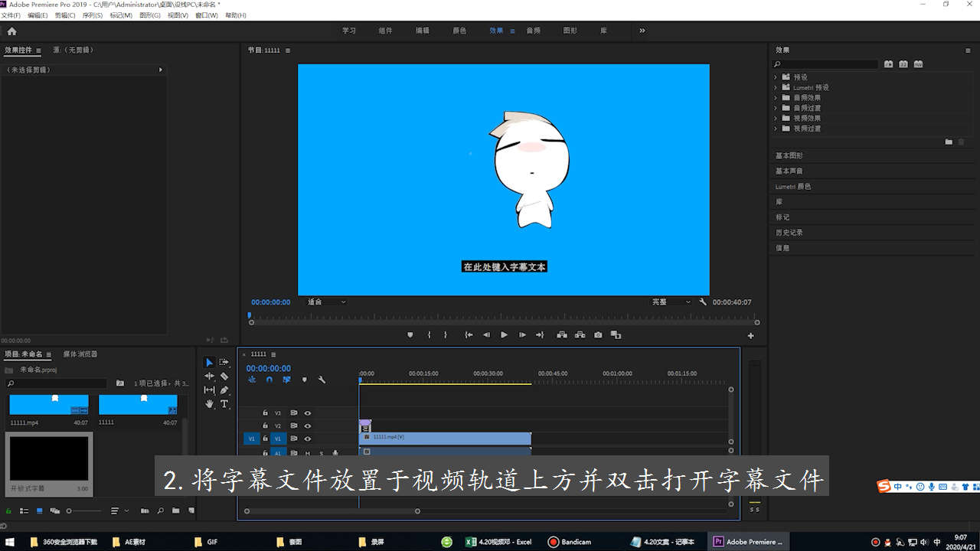Add marker in program monitor
Screen dimensions: 980x551
pyautogui.click(x=410, y=334)
